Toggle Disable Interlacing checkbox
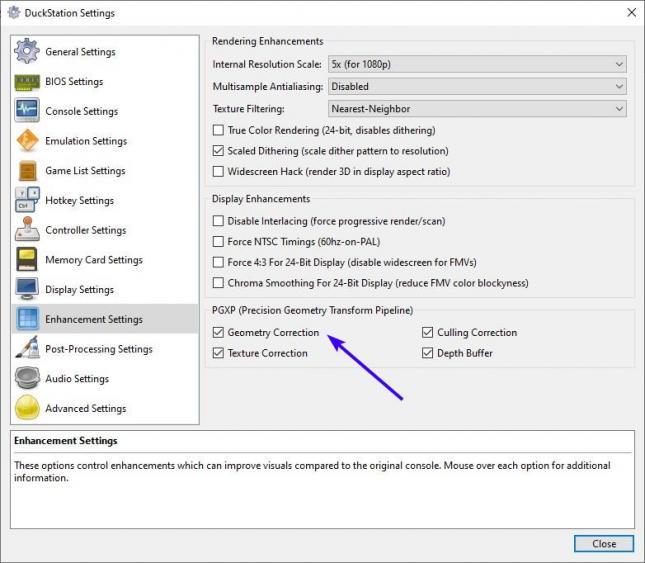Screen dimensions: 645x563 [218, 221]
